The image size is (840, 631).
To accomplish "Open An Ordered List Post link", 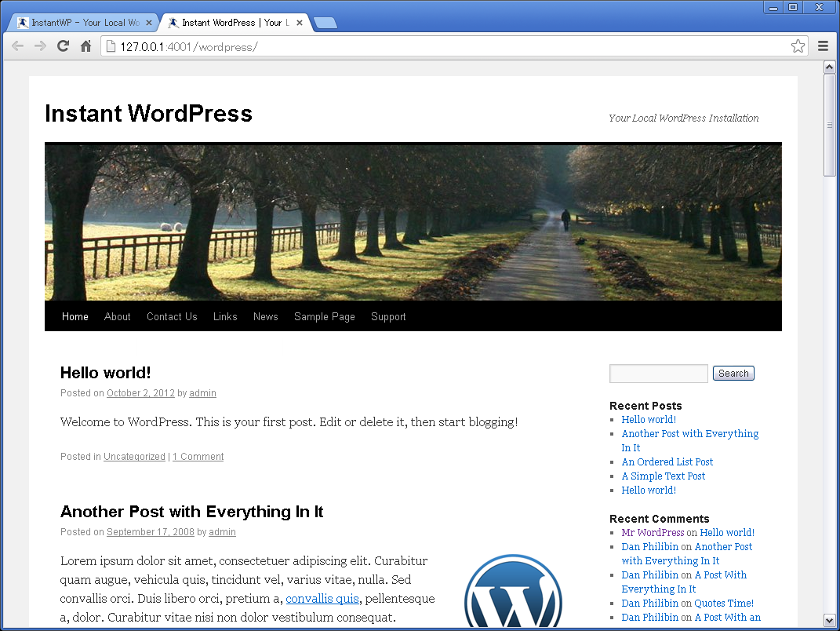I will 667,461.
